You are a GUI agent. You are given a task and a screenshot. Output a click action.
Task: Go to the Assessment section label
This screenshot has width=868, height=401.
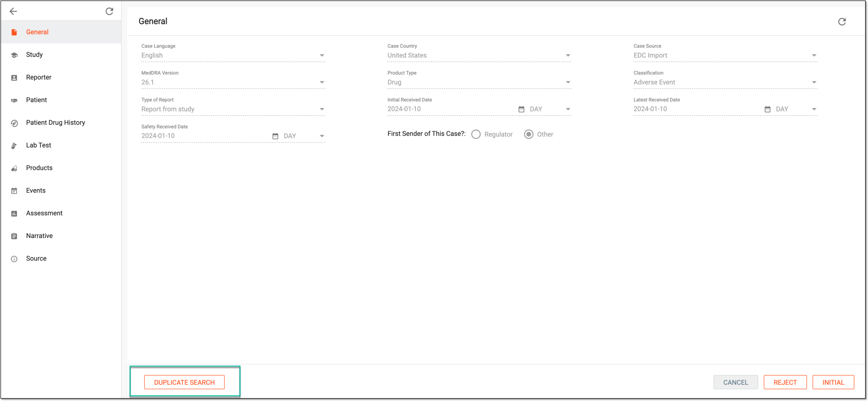[44, 213]
